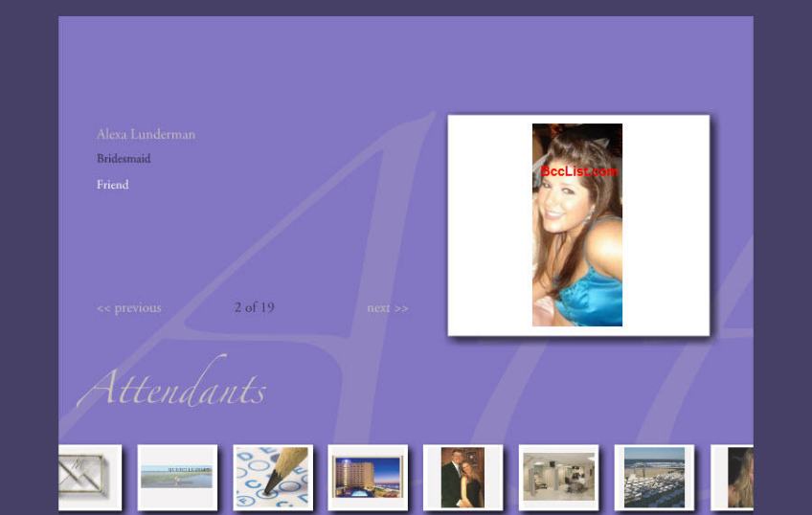The image size is (812, 515).
Task: Select the interior room thumbnail
Action: [558, 477]
